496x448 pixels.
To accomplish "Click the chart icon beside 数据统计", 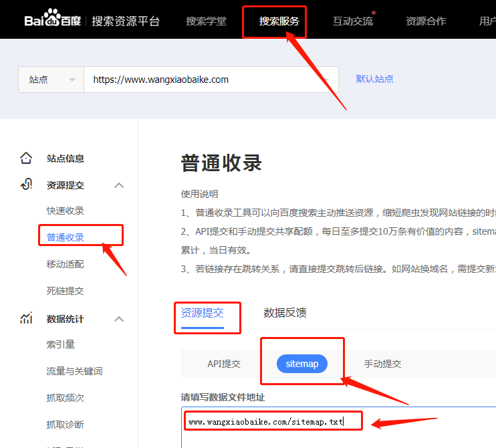I will pyautogui.click(x=26, y=318).
